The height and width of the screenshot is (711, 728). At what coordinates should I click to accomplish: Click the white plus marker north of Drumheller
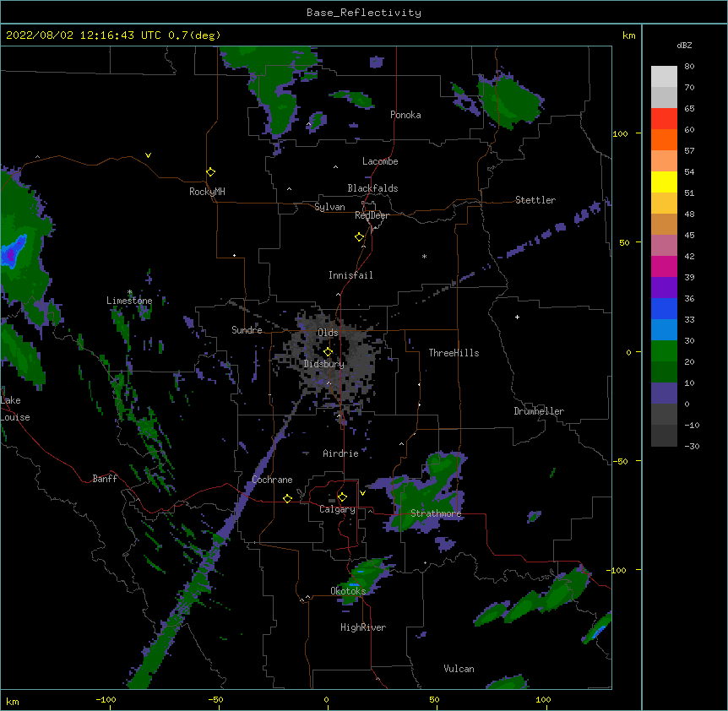pos(517,317)
